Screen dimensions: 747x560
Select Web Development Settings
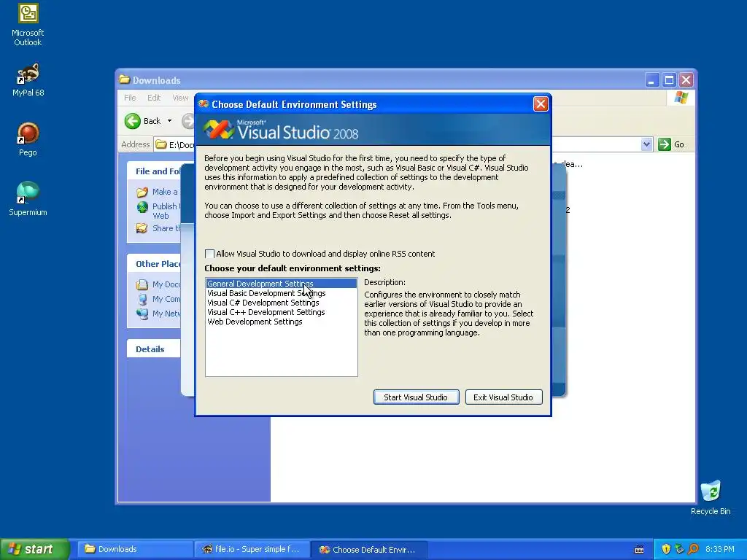[x=281, y=322]
